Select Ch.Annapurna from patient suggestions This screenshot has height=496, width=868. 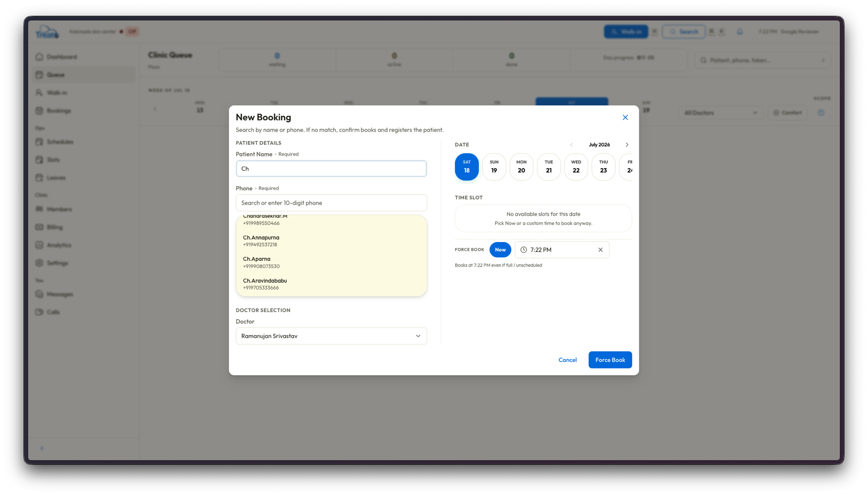(331, 241)
